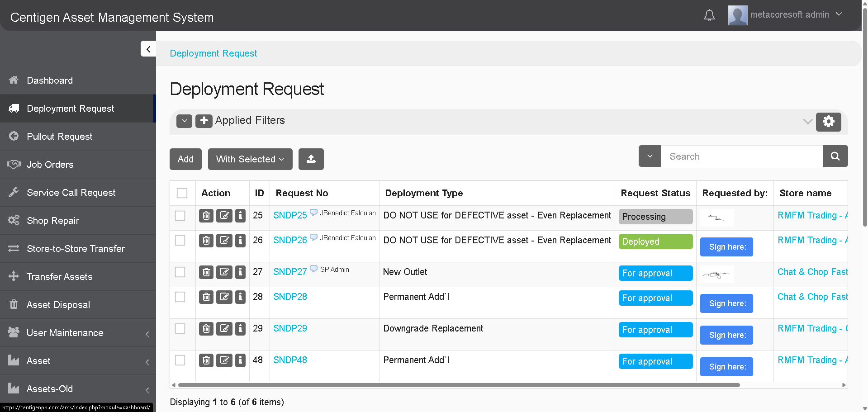Click the search magnifier icon
Screen dimensions: 868x412
point(835,156)
